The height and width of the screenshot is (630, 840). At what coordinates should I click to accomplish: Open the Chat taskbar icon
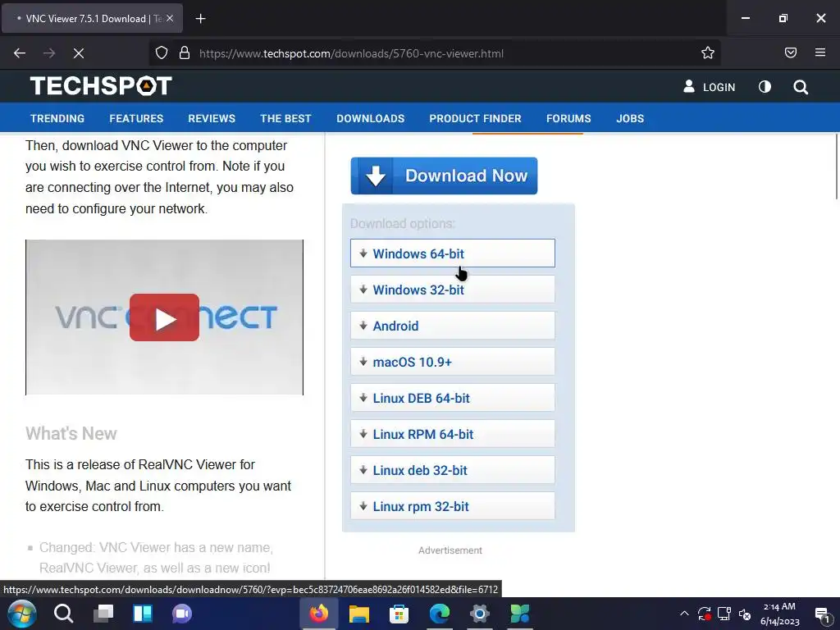182,614
